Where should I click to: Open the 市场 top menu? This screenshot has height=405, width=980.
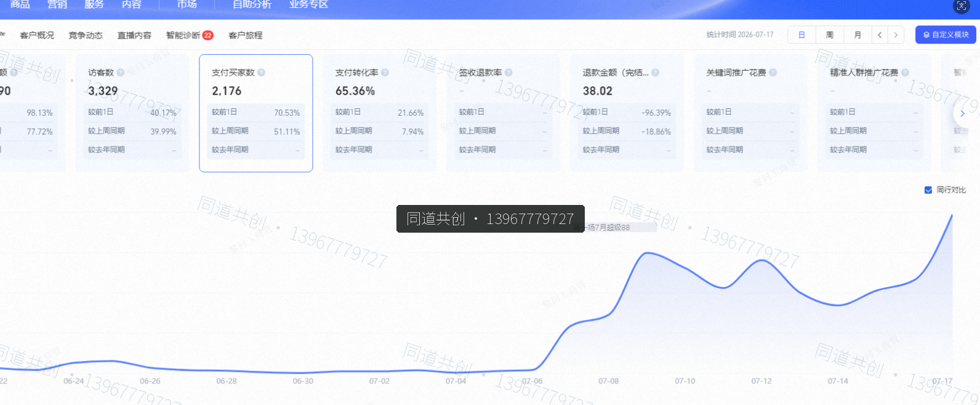[187, 4]
